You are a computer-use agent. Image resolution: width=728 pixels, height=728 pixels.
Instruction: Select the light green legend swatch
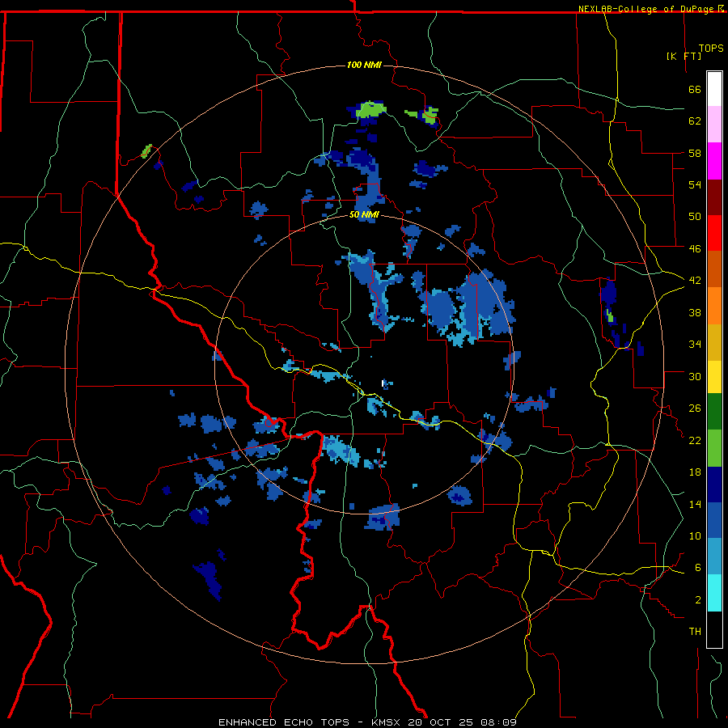tap(714, 448)
